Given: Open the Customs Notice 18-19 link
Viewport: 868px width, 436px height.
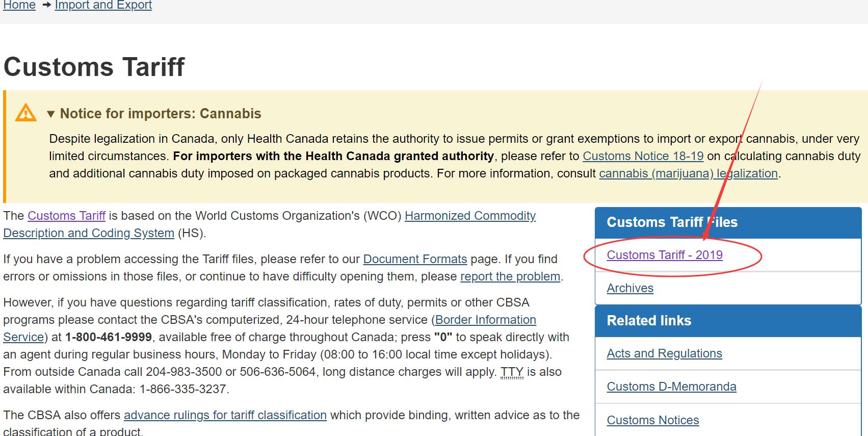Looking at the screenshot, I should 643,156.
